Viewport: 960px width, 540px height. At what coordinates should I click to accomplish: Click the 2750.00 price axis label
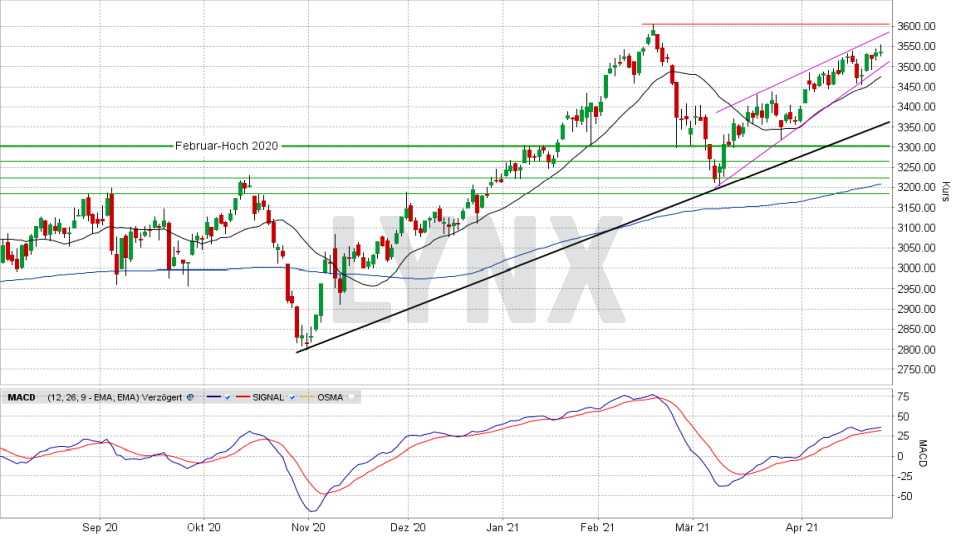916,369
